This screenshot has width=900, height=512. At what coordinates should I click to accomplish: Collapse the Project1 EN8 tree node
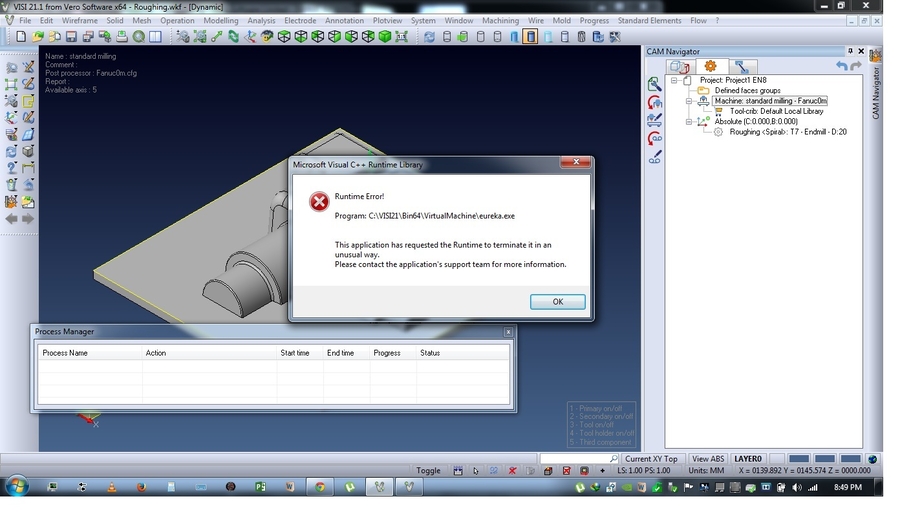pyautogui.click(x=675, y=80)
